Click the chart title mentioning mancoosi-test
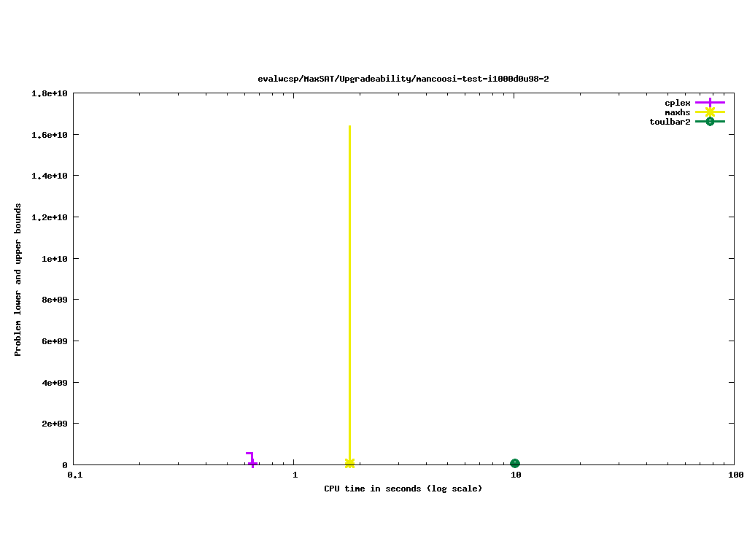 tap(403, 79)
